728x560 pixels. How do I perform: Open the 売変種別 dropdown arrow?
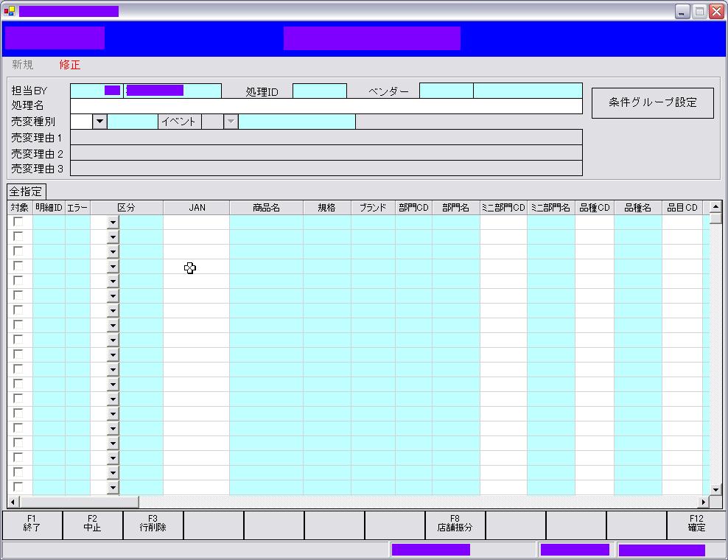point(99,122)
